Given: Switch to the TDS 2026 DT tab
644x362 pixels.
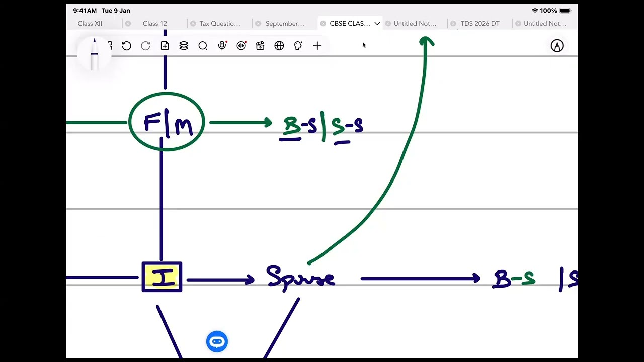Looking at the screenshot, I should (480, 23).
